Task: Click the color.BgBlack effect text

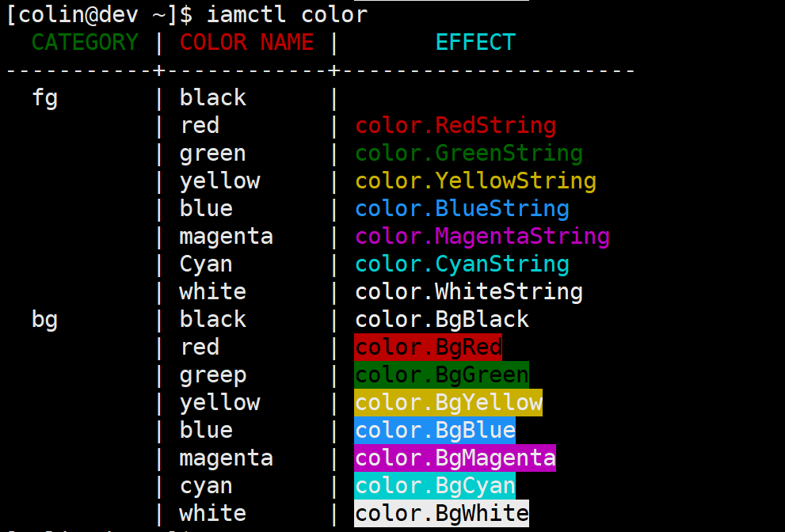Action: [442, 320]
